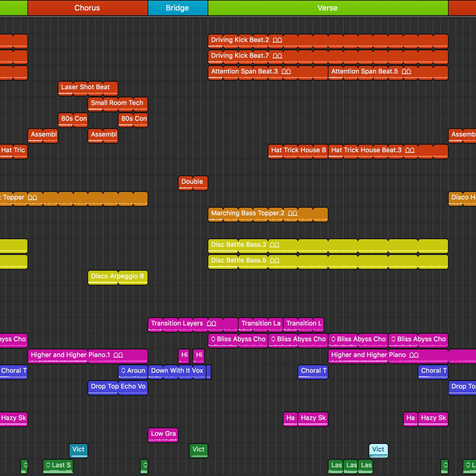
Task: Select the Down With It Vox region
Action: [177, 372]
